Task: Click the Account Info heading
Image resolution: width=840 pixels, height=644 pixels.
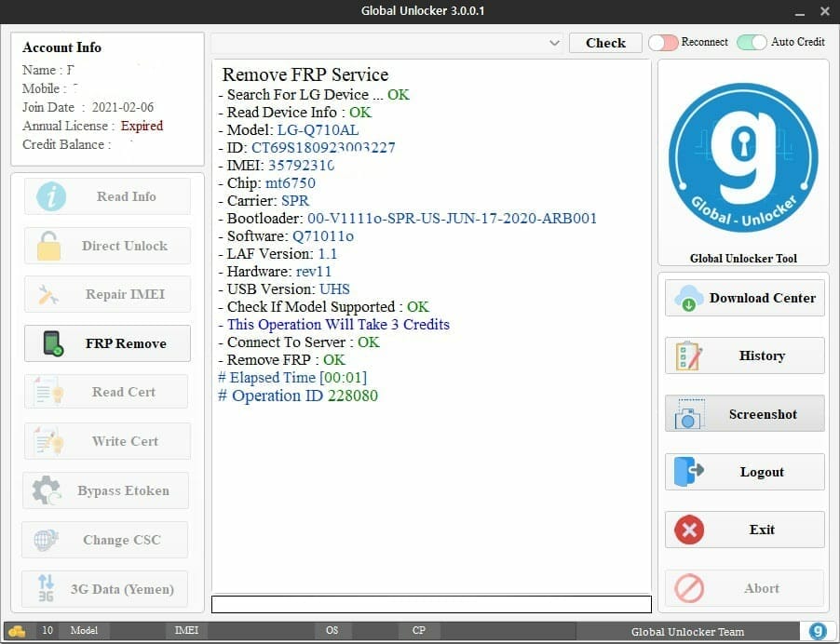Action: (61, 47)
